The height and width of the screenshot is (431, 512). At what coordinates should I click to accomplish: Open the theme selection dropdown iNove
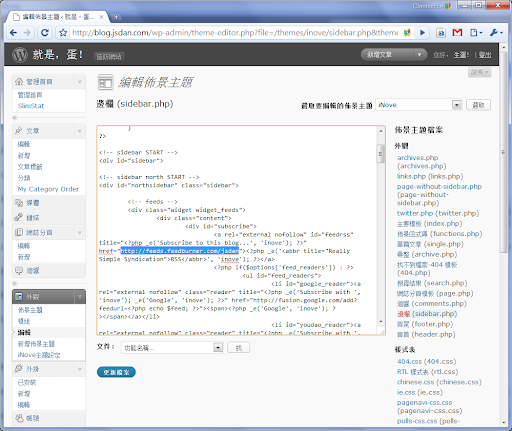click(x=419, y=105)
